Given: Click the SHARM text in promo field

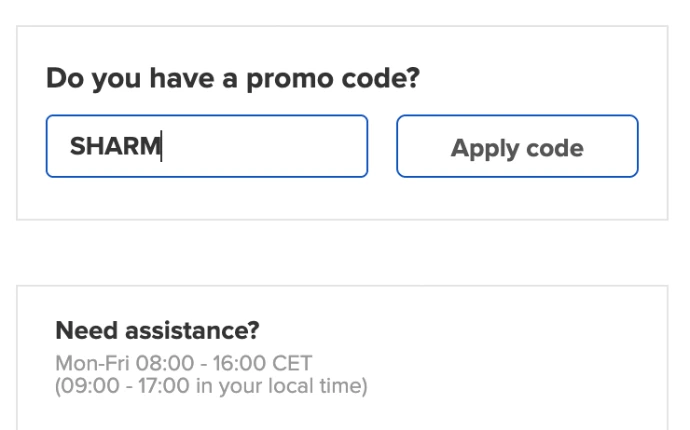Looking at the screenshot, I should coord(114,147).
